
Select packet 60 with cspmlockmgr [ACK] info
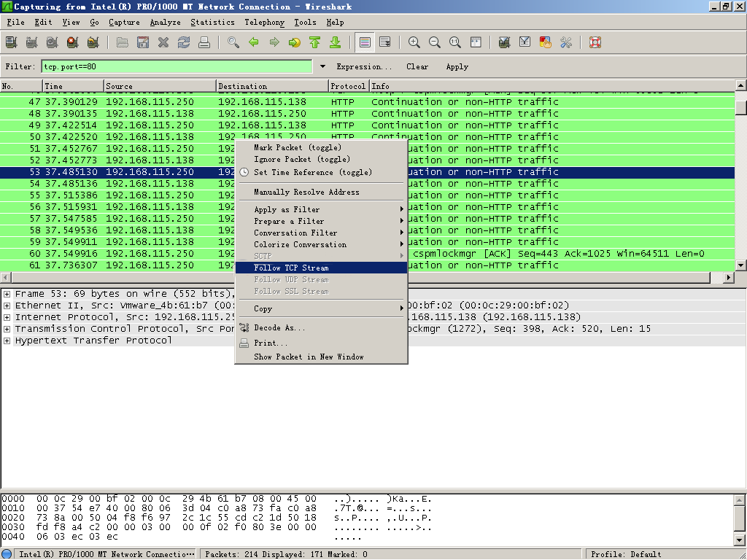click(x=368, y=254)
